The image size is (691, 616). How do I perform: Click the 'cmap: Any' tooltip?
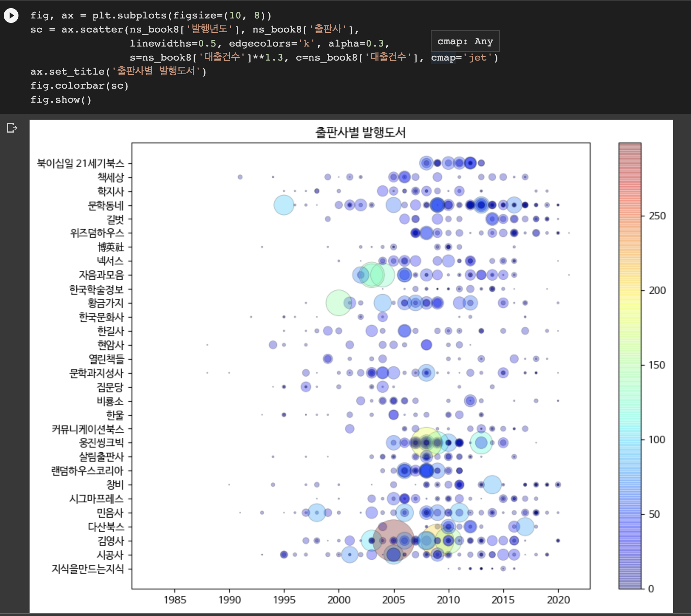coord(465,41)
